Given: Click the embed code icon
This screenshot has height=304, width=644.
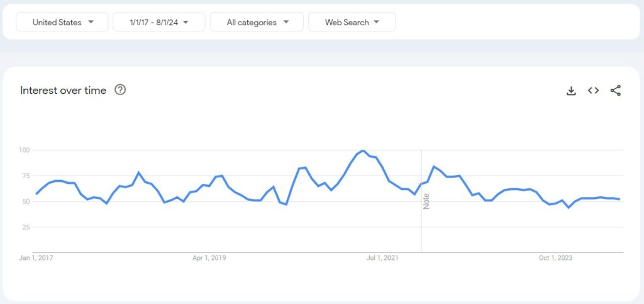Looking at the screenshot, I should pyautogui.click(x=593, y=91).
